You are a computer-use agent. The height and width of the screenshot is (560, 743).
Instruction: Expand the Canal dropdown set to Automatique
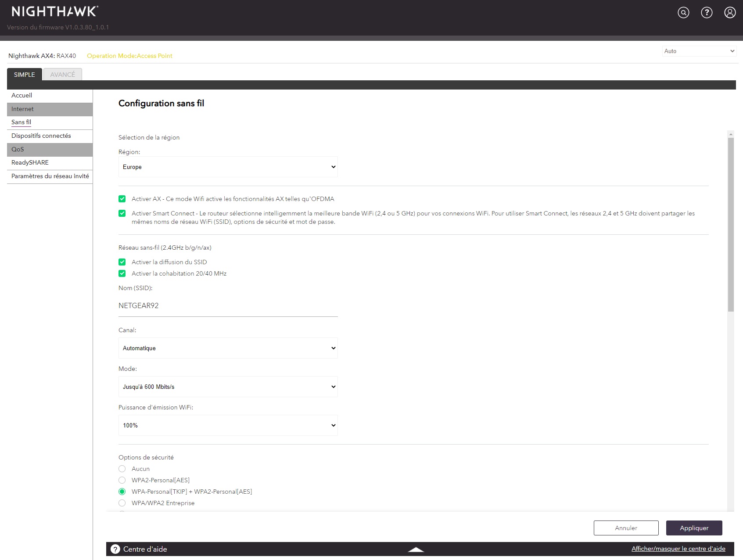pyautogui.click(x=228, y=348)
